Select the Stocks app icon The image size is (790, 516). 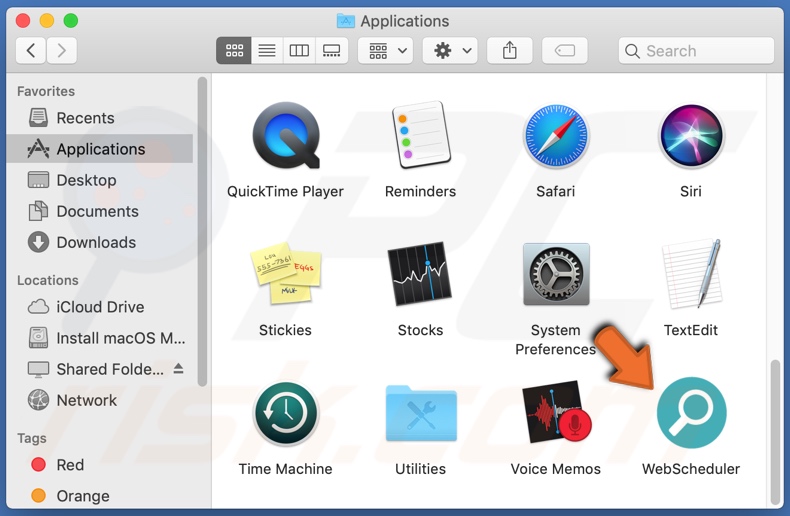pos(420,276)
